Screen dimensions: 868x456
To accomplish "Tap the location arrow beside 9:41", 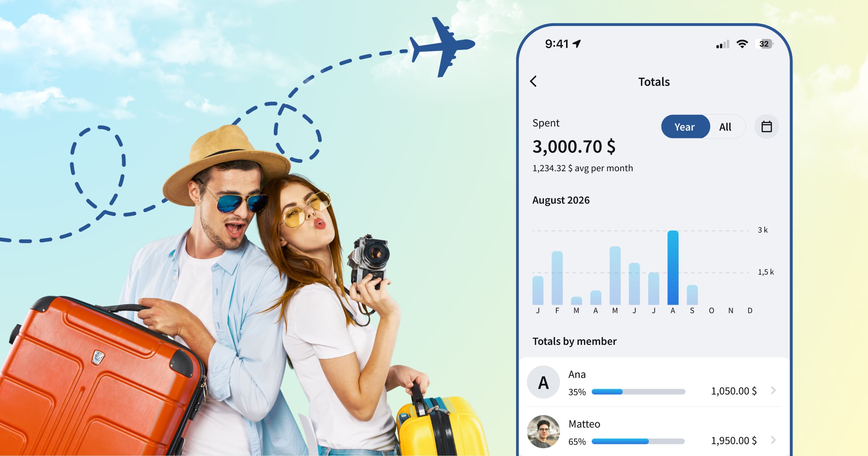I will click(x=577, y=44).
